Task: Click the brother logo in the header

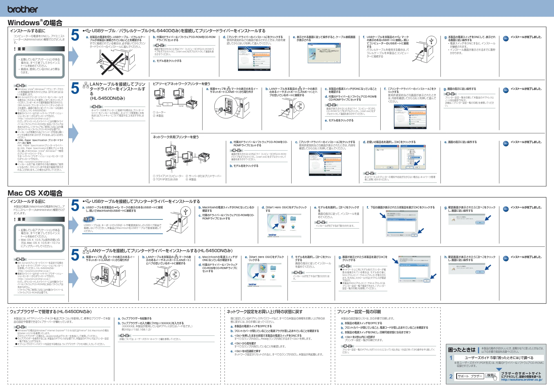Action: [22, 9]
